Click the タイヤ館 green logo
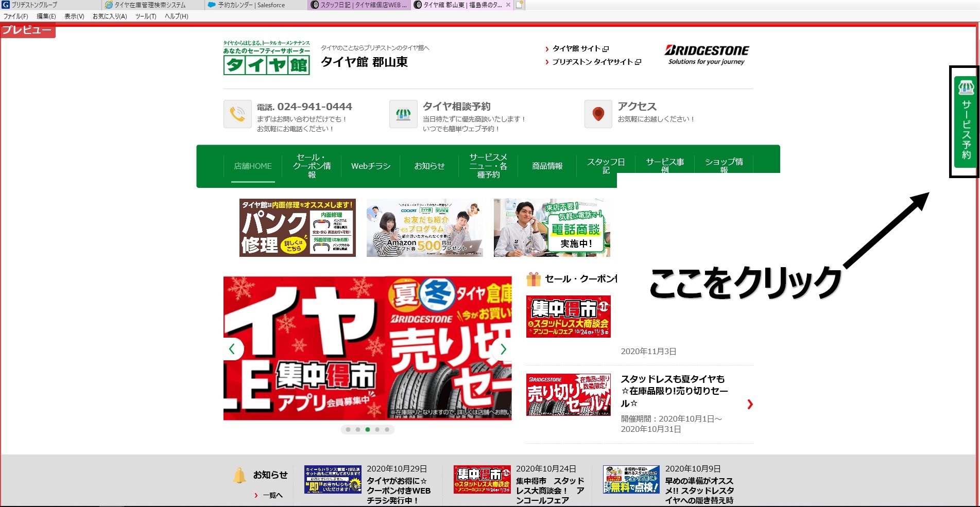The image size is (980, 507). tap(267, 58)
